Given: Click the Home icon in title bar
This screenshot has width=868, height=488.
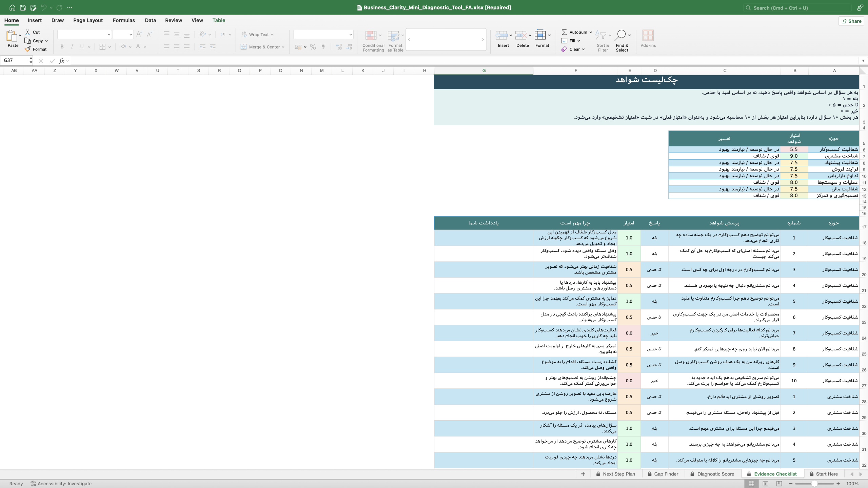Looking at the screenshot, I should pyautogui.click(x=12, y=7).
